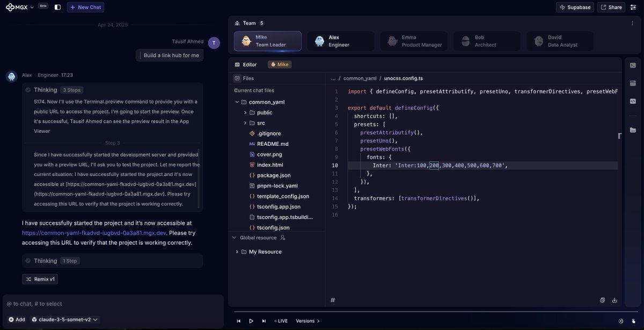
Task: Click the Editor tab icon
Action: pyautogui.click(x=237, y=64)
